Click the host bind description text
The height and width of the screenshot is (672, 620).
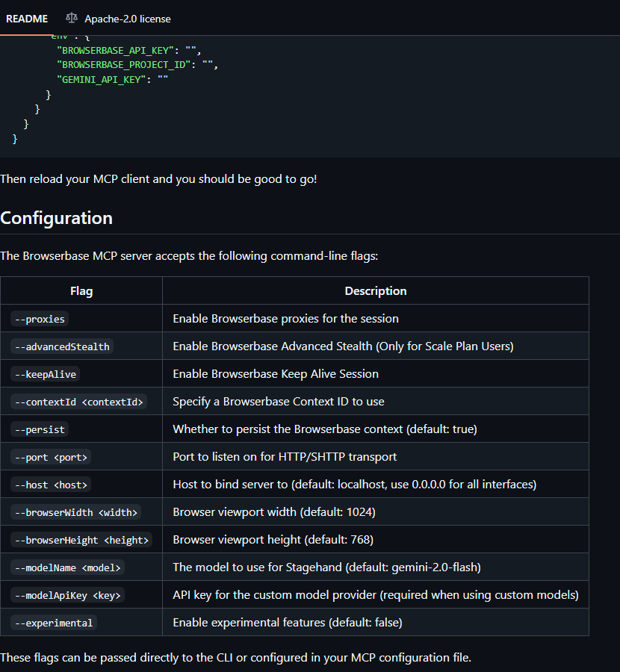[355, 485]
